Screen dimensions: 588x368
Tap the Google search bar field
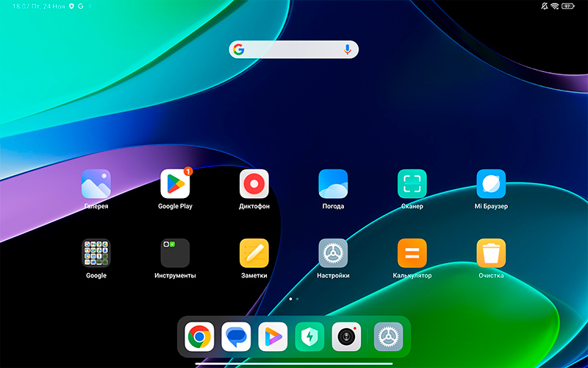pyautogui.click(x=294, y=49)
